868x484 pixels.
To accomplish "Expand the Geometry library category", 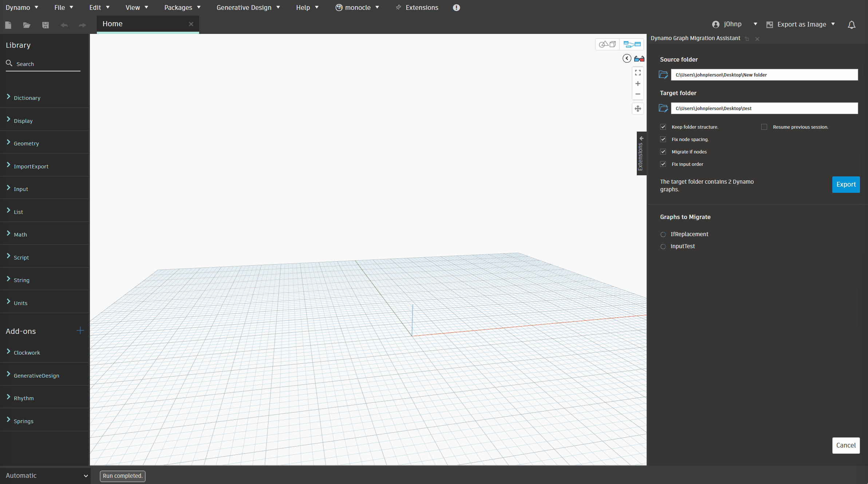I will pos(26,143).
